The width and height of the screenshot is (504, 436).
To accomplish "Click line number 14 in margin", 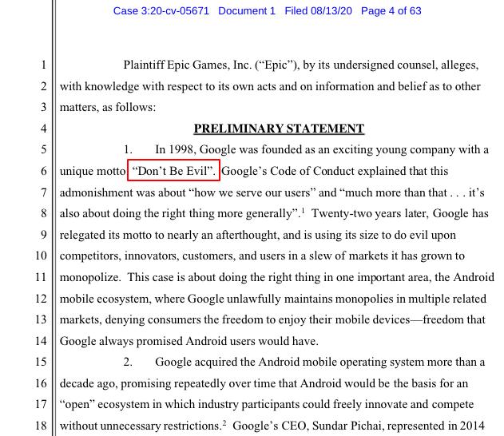I will [41, 340].
